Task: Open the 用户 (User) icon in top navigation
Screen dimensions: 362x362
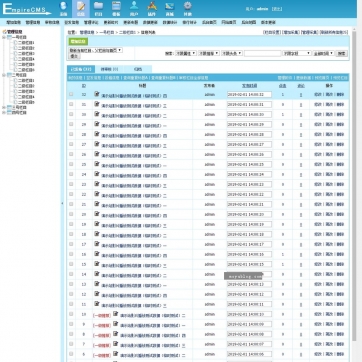Action: tap(134, 9)
